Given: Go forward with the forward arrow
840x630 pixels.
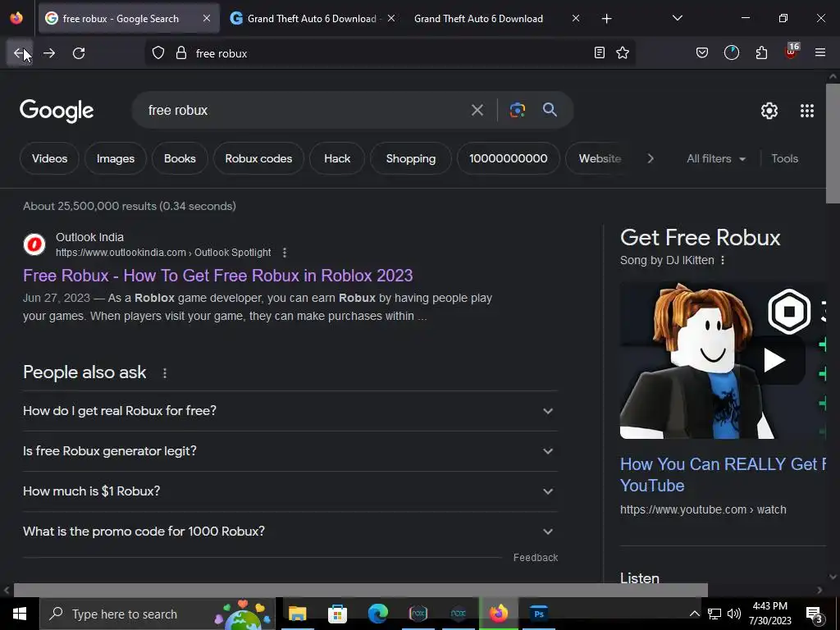Looking at the screenshot, I should [x=49, y=53].
